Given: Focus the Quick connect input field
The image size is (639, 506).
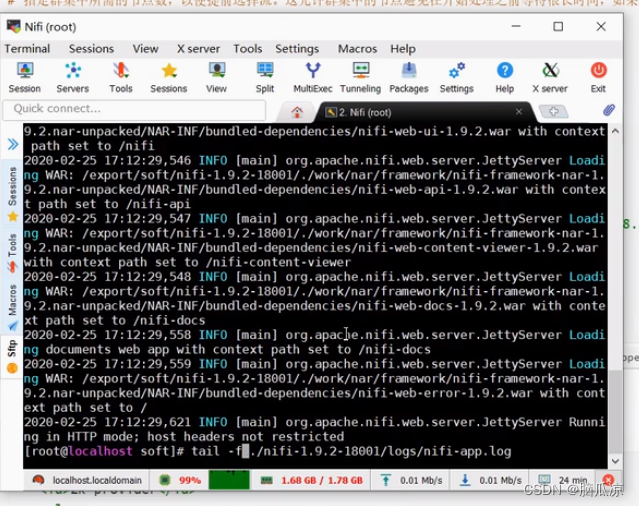Looking at the screenshot, I should click(x=134, y=110).
